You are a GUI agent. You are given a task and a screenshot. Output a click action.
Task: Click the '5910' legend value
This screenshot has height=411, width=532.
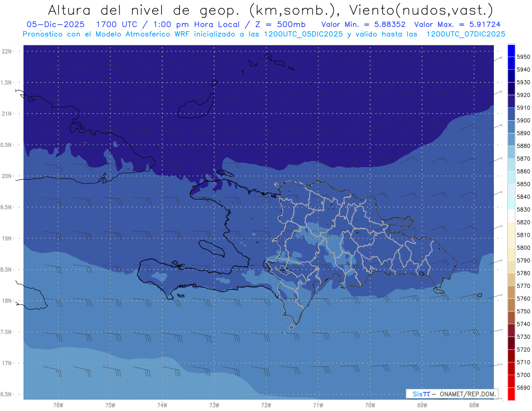pos(524,108)
